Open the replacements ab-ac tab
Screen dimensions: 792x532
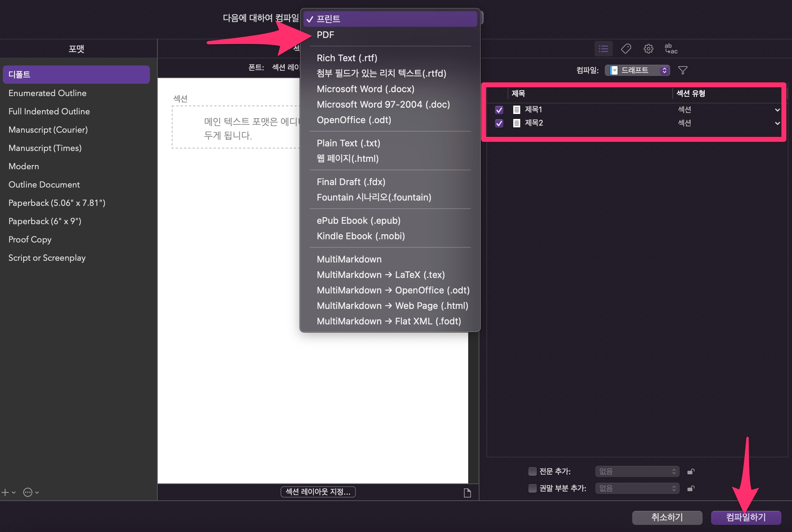[671, 49]
